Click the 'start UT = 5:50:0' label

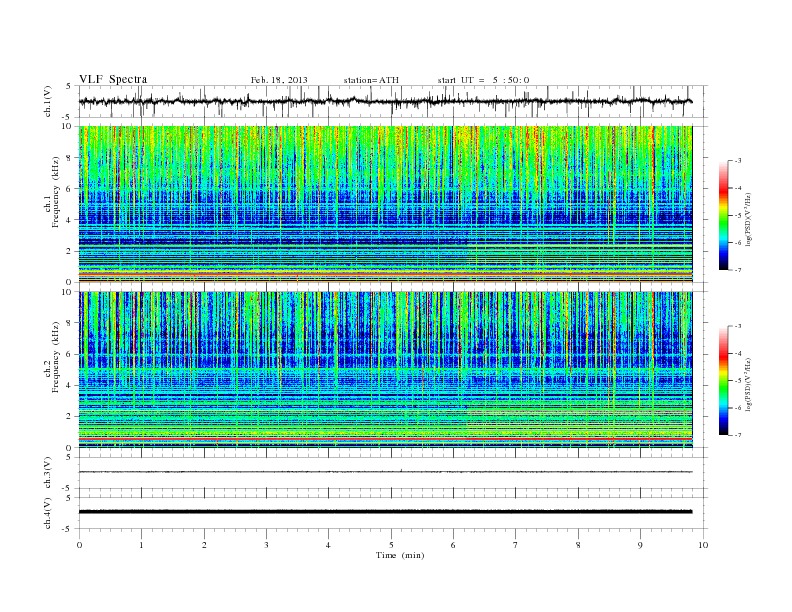tap(483, 80)
